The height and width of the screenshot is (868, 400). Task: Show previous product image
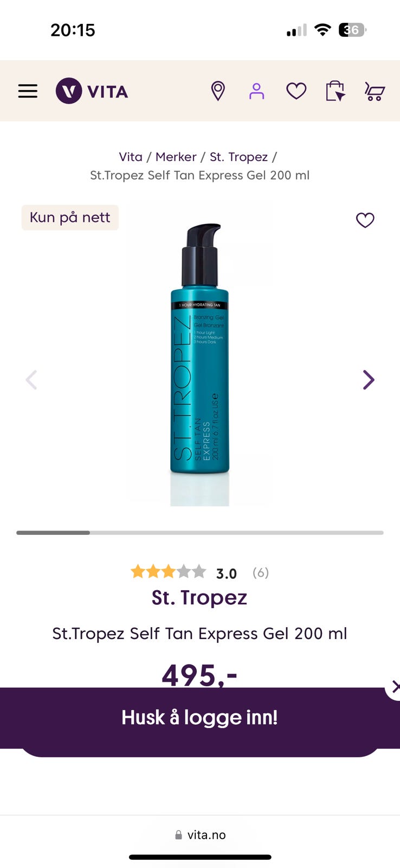pyautogui.click(x=31, y=380)
